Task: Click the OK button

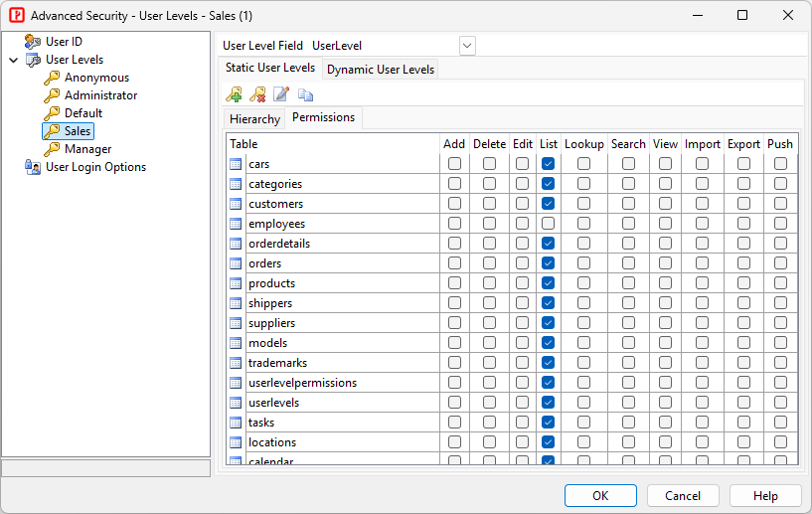Action: click(600, 495)
